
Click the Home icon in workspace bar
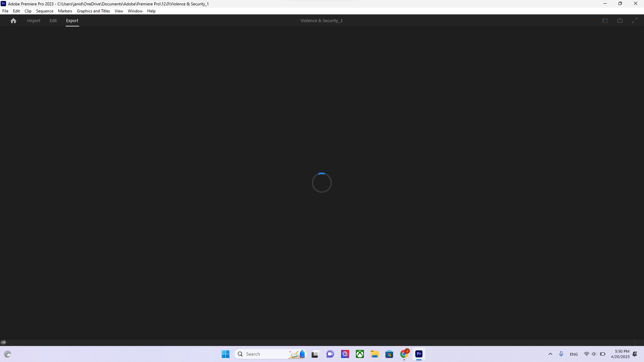click(x=13, y=21)
